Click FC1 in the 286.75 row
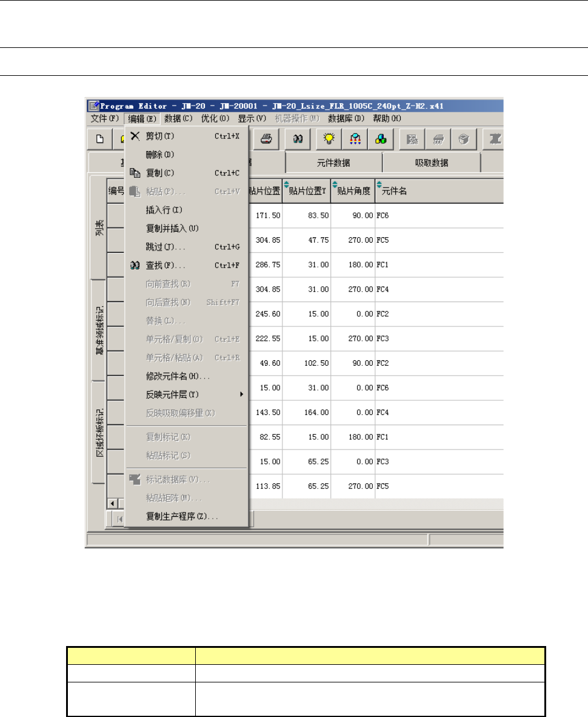Viewport: 588px width, 717px height. (383, 264)
